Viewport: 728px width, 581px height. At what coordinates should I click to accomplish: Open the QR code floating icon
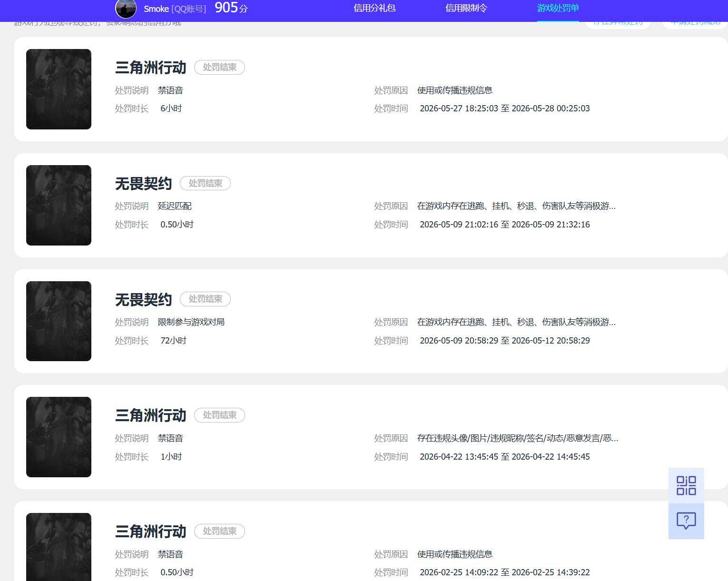pos(686,485)
